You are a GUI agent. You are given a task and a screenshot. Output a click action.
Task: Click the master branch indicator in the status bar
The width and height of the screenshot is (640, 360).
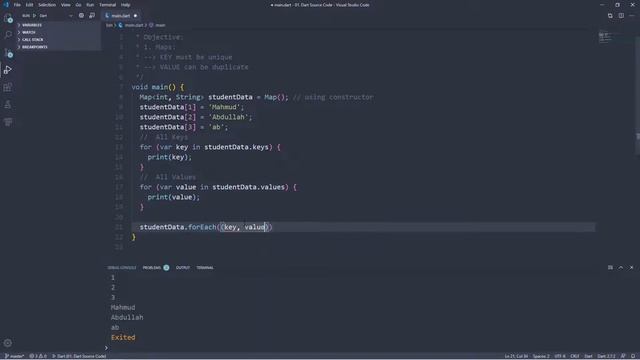click(14, 356)
